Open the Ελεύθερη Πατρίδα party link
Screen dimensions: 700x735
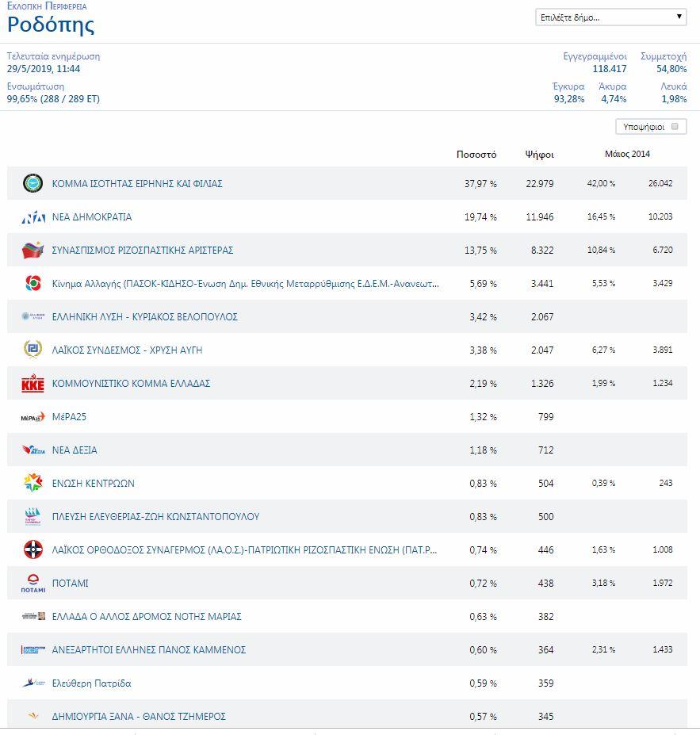91,683
